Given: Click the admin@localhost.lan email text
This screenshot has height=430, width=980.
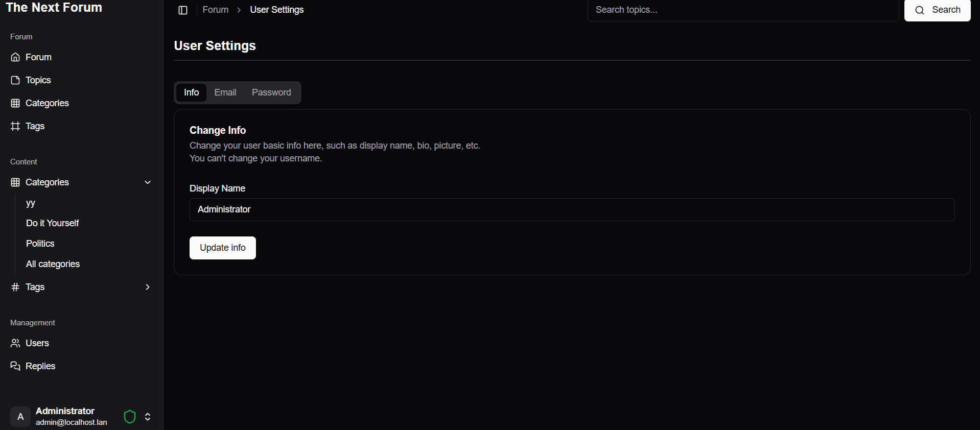Looking at the screenshot, I should click(x=72, y=422).
